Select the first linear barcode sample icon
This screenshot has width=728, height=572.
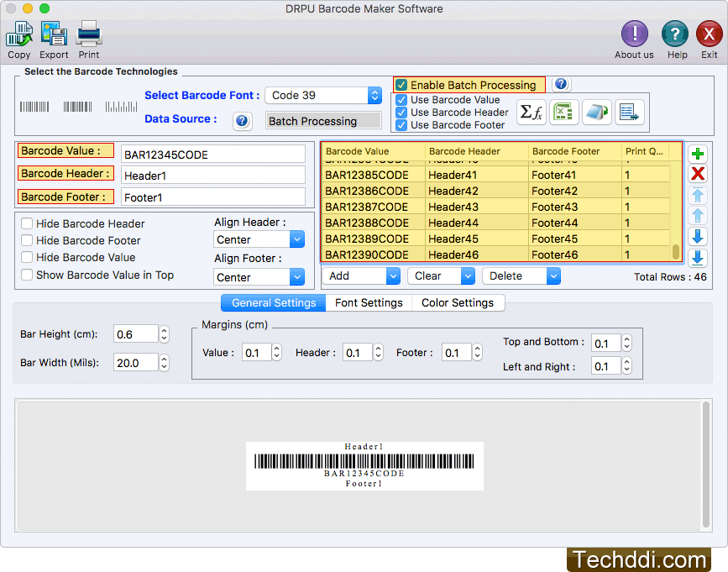point(34,107)
